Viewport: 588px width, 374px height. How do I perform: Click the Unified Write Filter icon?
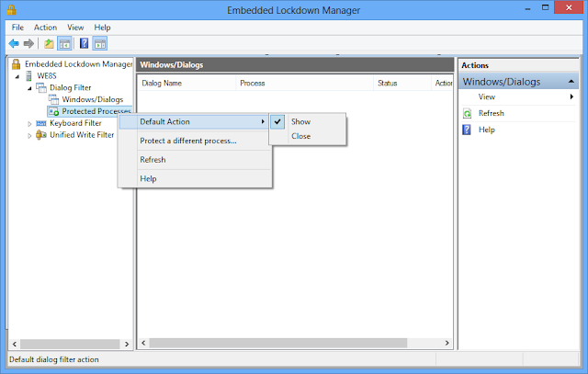click(40, 135)
